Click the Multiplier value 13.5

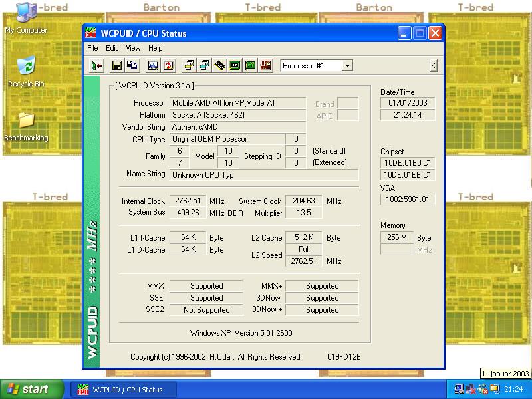coord(304,213)
